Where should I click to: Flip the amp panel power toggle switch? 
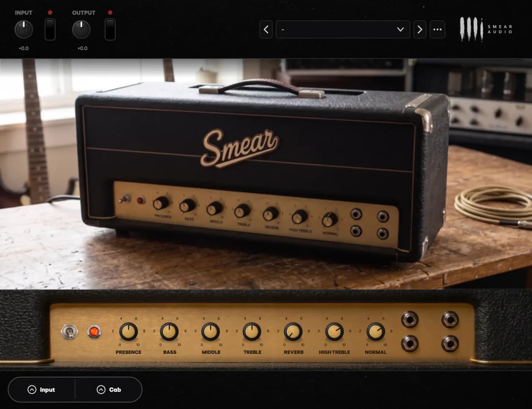pos(69,332)
